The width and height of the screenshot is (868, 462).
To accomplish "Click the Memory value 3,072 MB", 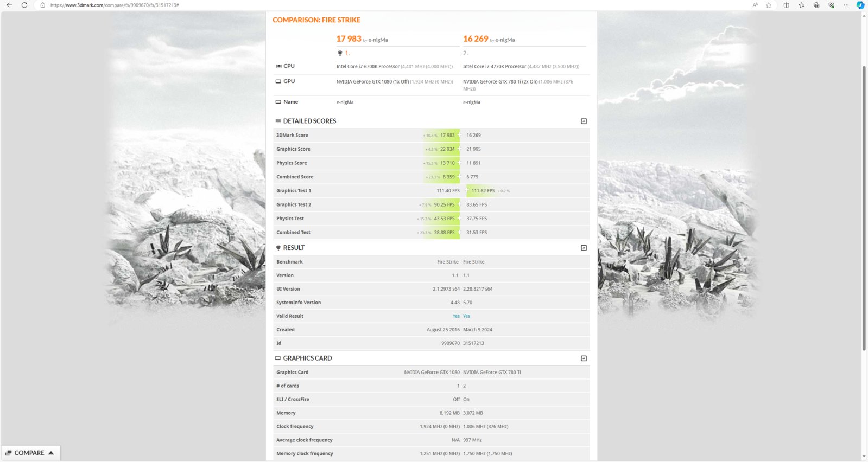I will point(473,413).
